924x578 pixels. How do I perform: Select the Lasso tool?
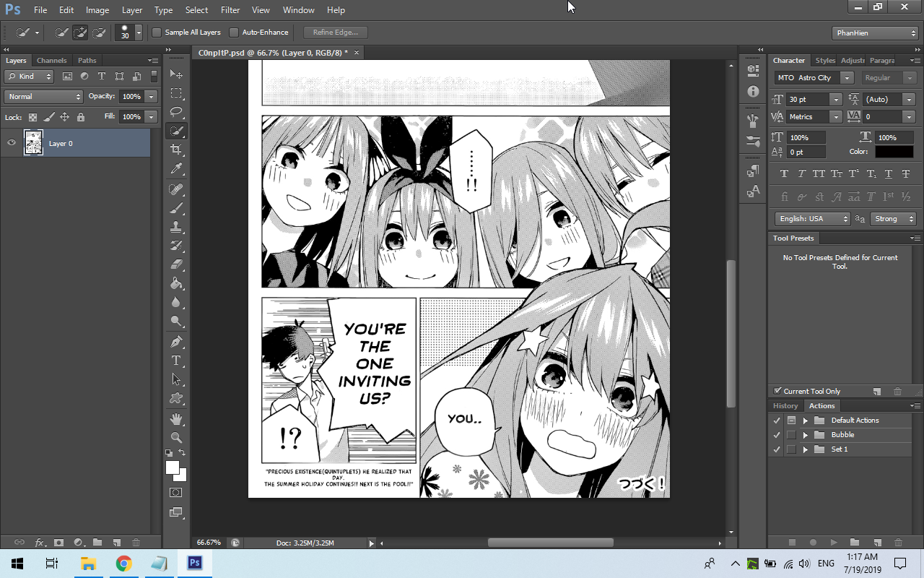click(x=176, y=112)
